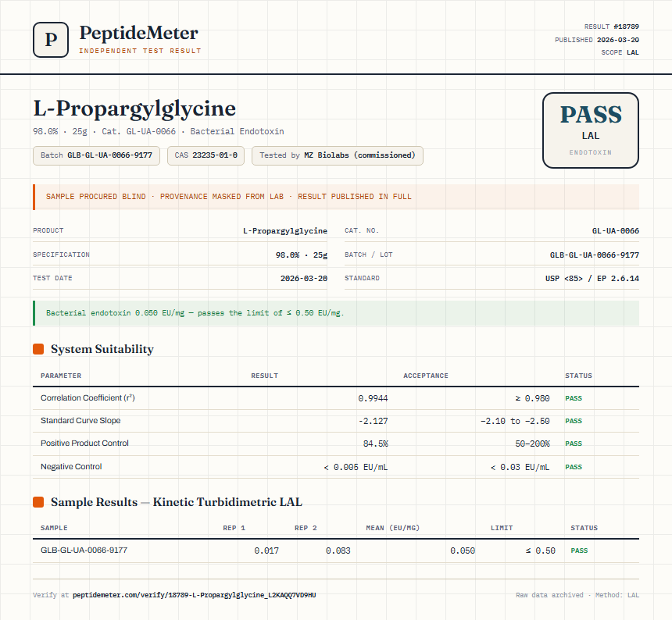The image size is (672, 620).
Task: Click the specification value 98.0% · 25g
Action: tap(302, 255)
